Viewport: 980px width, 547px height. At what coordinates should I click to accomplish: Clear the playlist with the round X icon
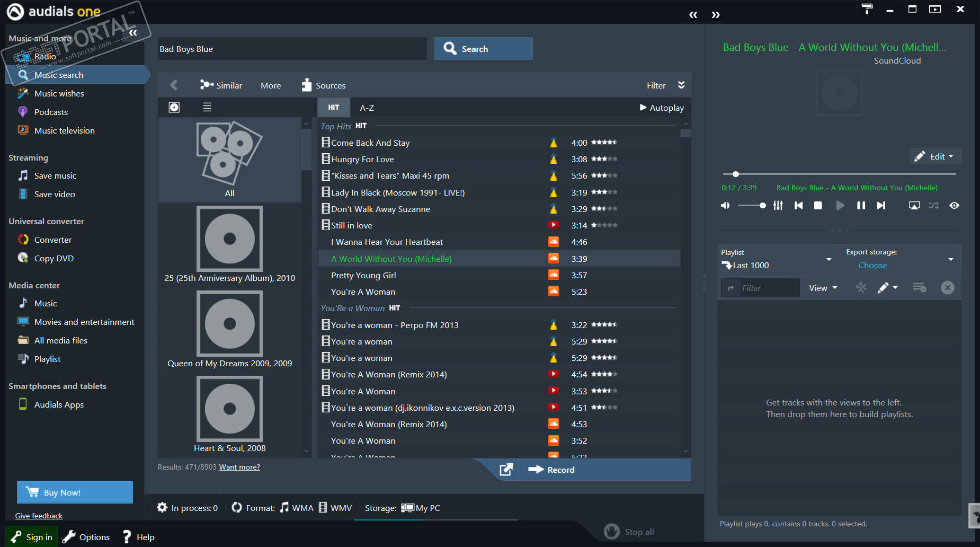[x=947, y=287]
